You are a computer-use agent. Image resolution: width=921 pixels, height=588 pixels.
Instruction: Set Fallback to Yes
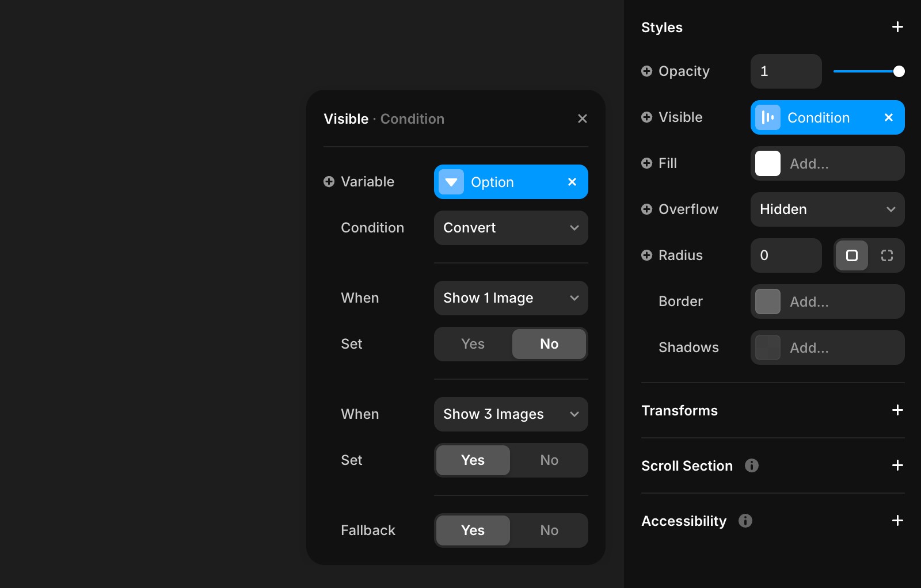(x=473, y=530)
